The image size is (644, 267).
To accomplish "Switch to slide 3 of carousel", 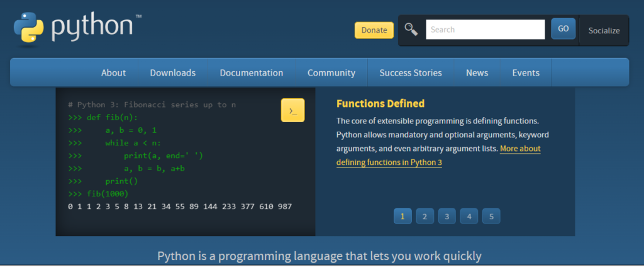I will (x=447, y=217).
